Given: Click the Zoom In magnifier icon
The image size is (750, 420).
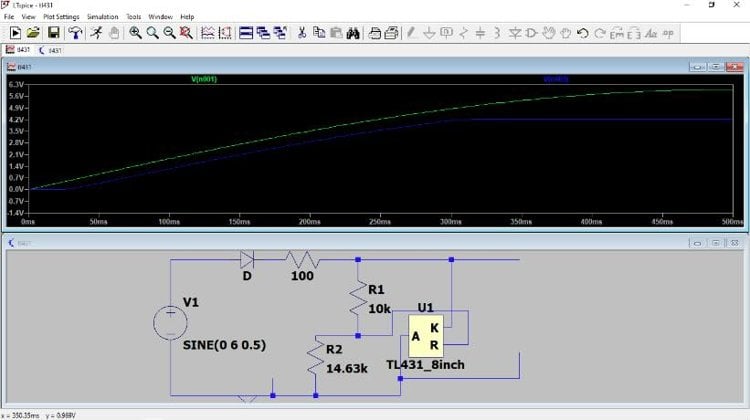Looking at the screenshot, I should (135, 33).
